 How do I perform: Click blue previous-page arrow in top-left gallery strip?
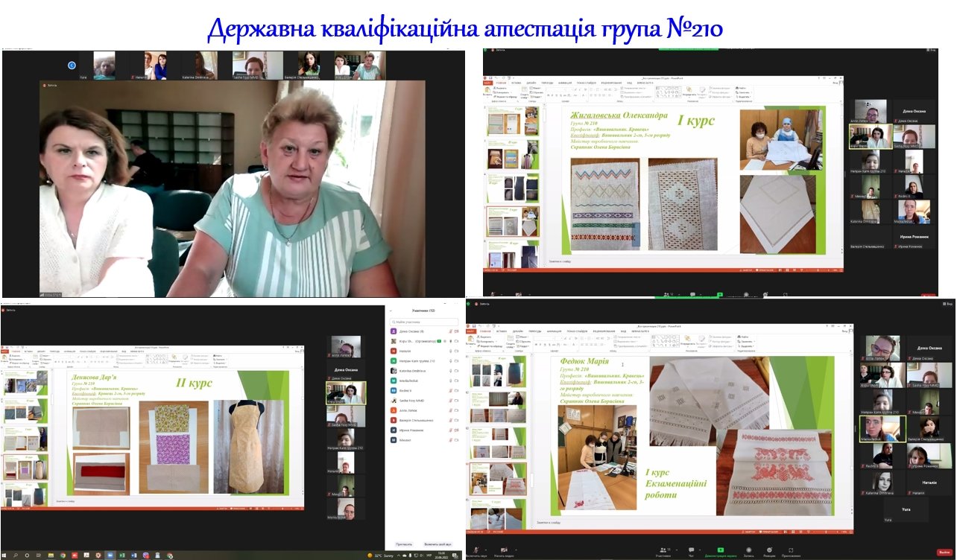click(x=72, y=66)
